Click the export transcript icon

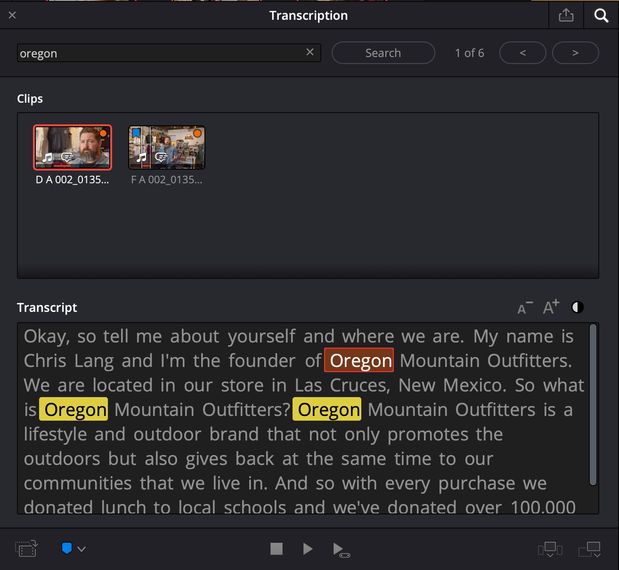[x=566, y=15]
